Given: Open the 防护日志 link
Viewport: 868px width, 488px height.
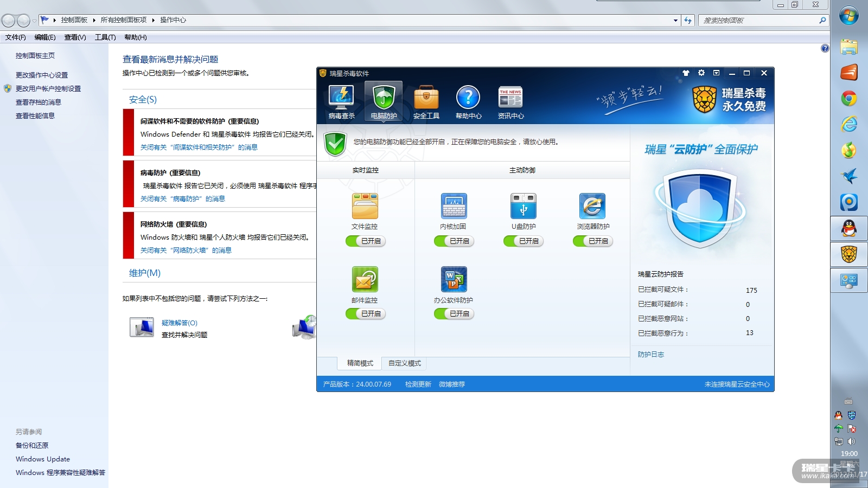Looking at the screenshot, I should click(651, 354).
